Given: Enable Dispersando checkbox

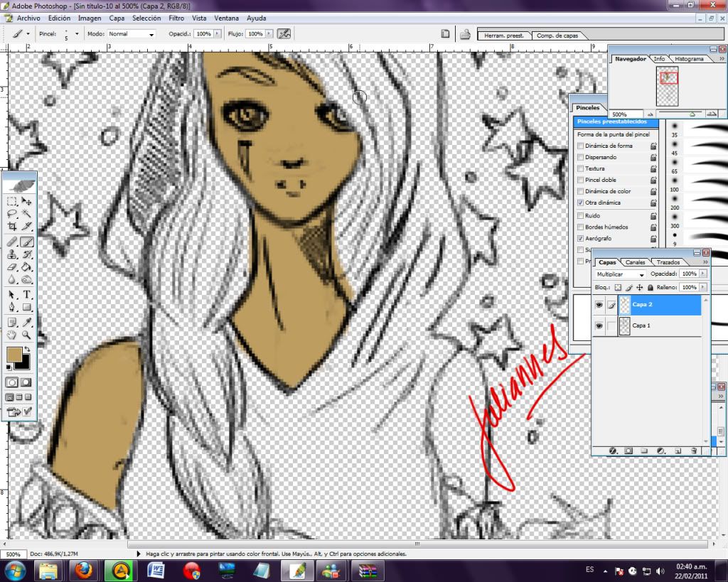Looking at the screenshot, I should 580,157.
